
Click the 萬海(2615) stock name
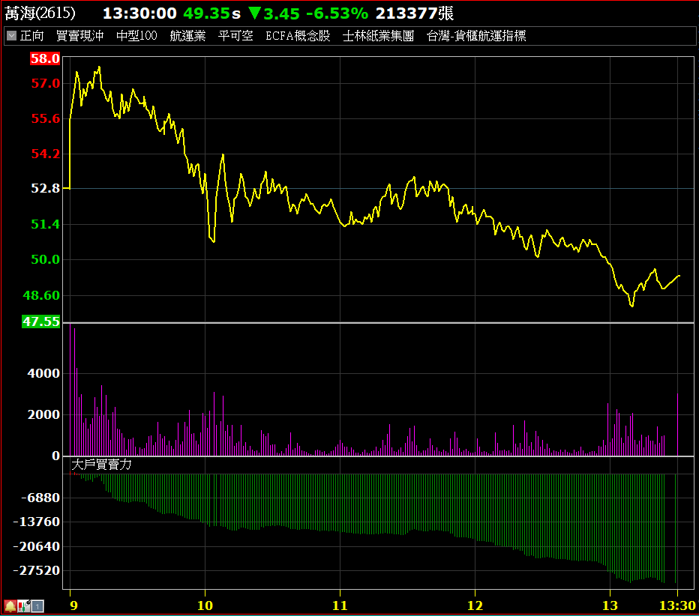click(40, 13)
